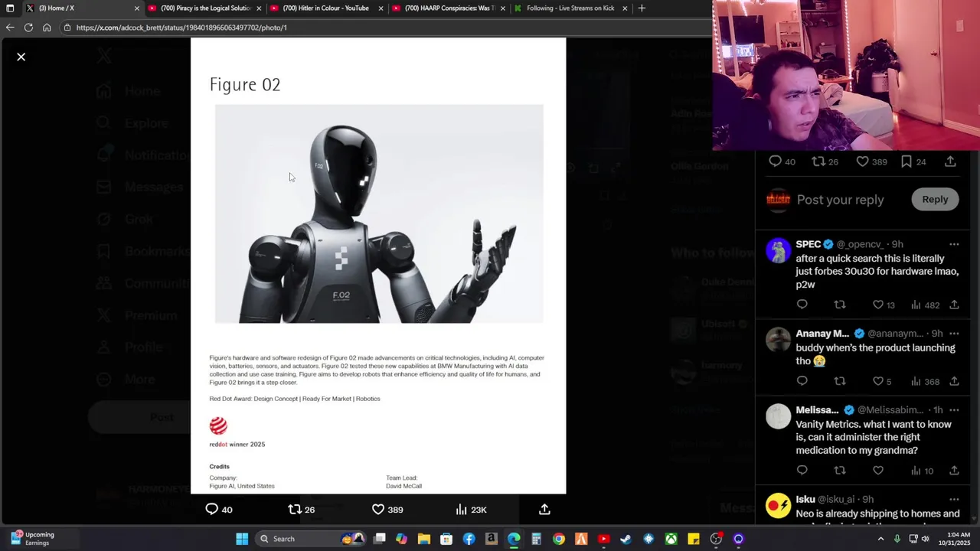Viewport: 980px width, 551px height.
Task: Open the more menu on Melissa's reply
Action: [954, 410]
